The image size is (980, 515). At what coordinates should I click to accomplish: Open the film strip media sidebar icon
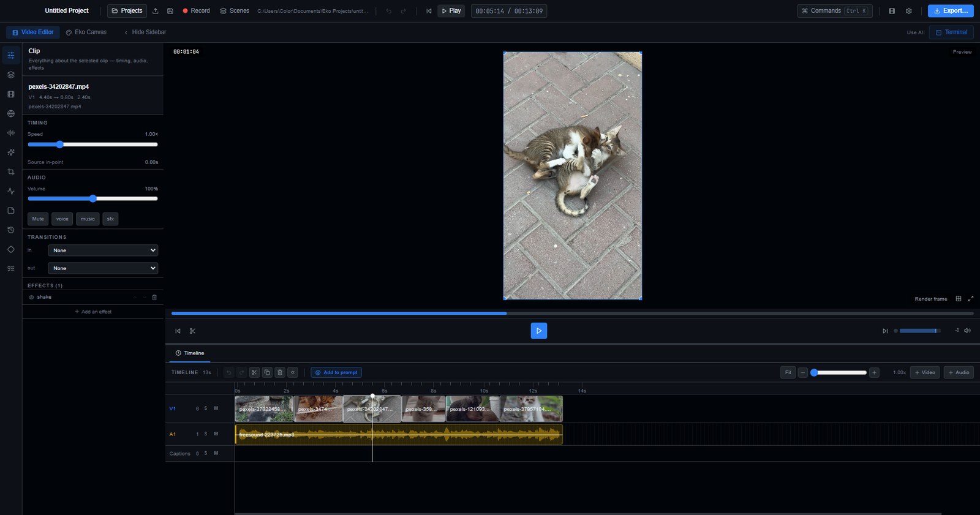click(x=11, y=94)
